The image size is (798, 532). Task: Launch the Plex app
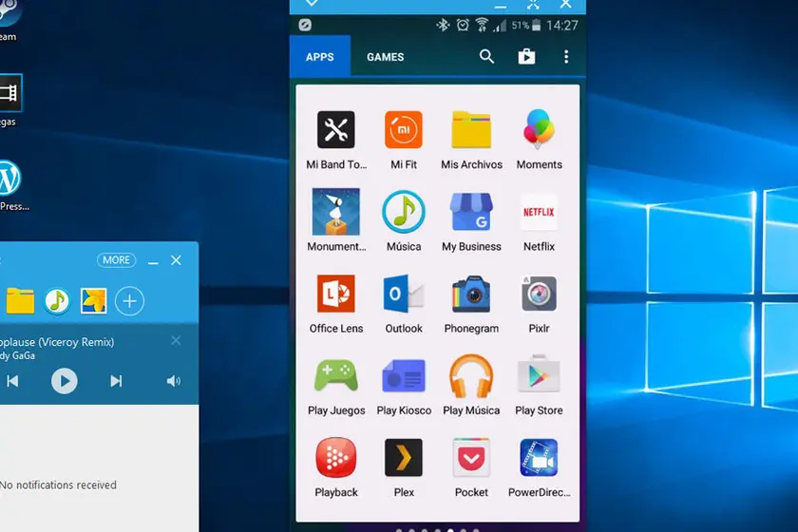click(404, 458)
